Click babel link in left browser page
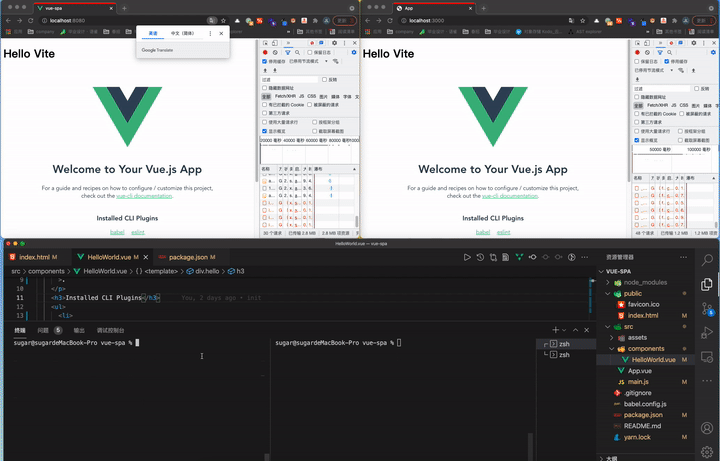This screenshot has height=461, width=720. pos(117,232)
